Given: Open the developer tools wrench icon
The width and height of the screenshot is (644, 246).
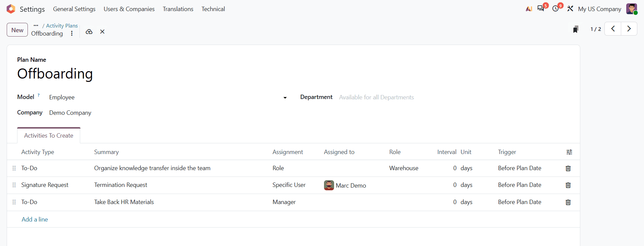Looking at the screenshot, I should (x=570, y=9).
